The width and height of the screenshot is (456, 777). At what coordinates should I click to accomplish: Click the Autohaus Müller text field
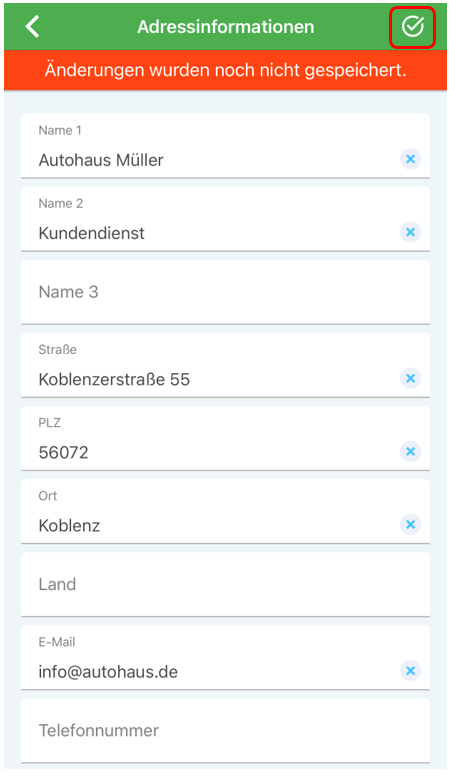coord(225,146)
